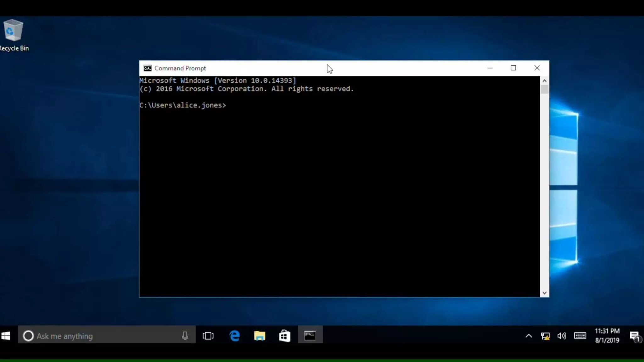Open Task View from the taskbar
This screenshot has width=644, height=362.
coord(208,336)
